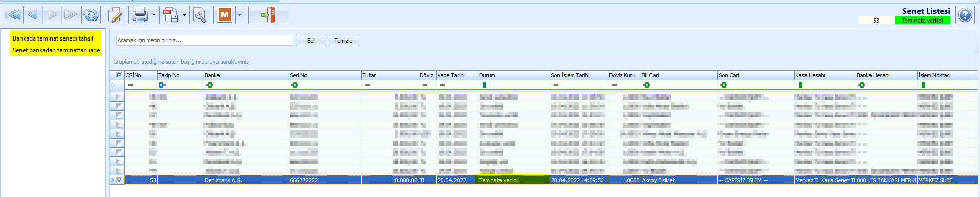Refresh the Senet list

point(91,15)
